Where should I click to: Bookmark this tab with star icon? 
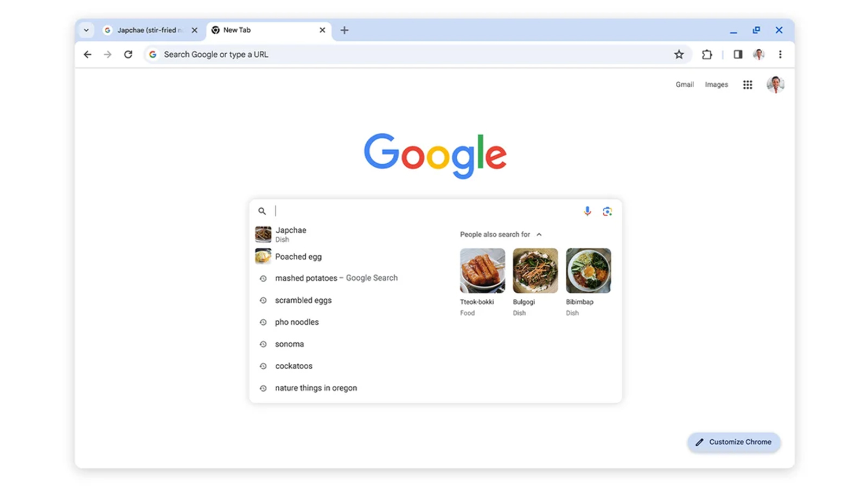click(679, 54)
